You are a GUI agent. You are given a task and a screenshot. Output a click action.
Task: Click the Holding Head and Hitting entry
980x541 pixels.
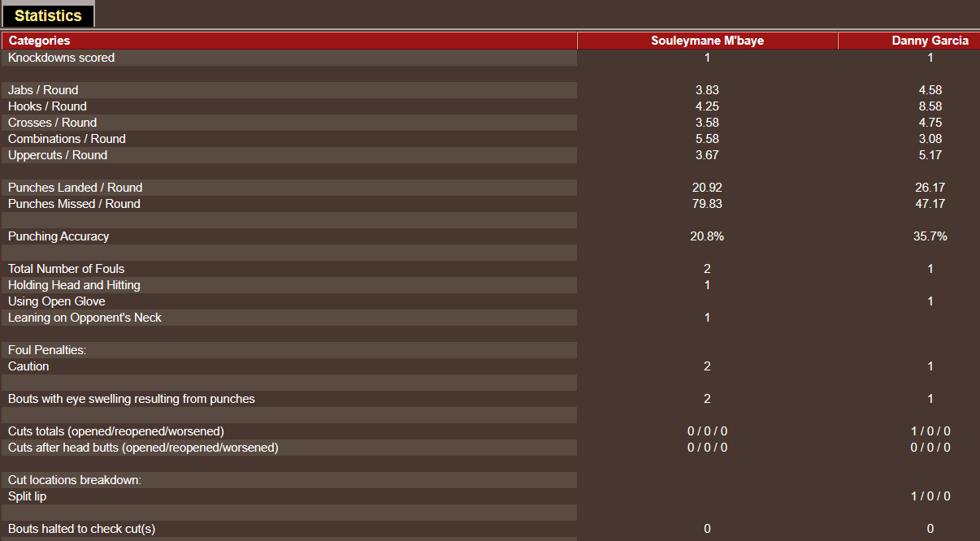click(74, 284)
